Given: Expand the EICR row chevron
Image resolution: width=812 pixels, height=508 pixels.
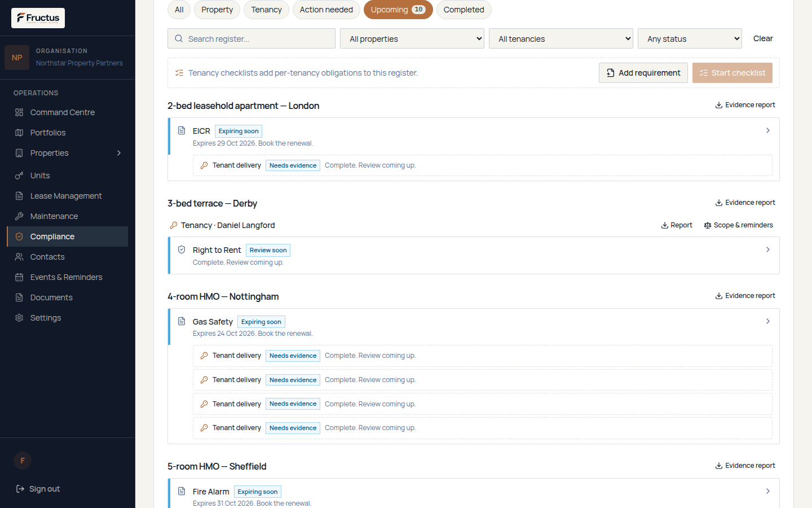Looking at the screenshot, I should [x=768, y=130].
